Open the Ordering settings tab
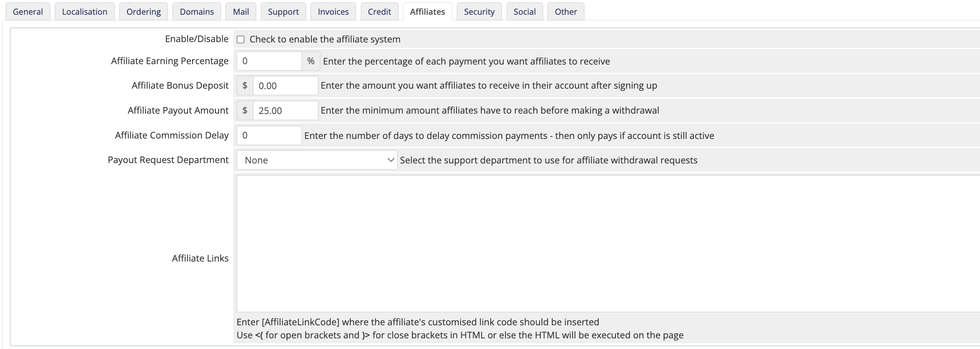The width and height of the screenshot is (980, 349). (143, 11)
